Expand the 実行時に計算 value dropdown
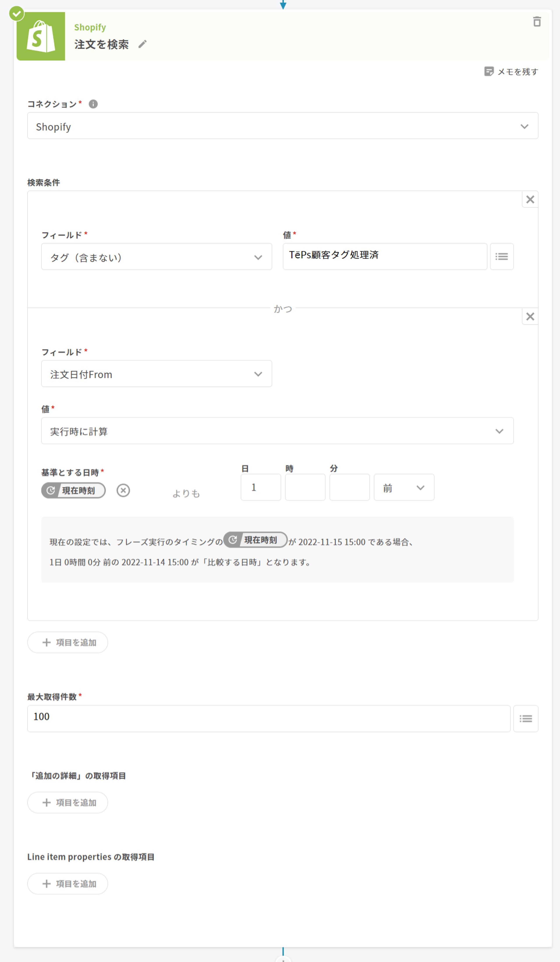 point(277,431)
